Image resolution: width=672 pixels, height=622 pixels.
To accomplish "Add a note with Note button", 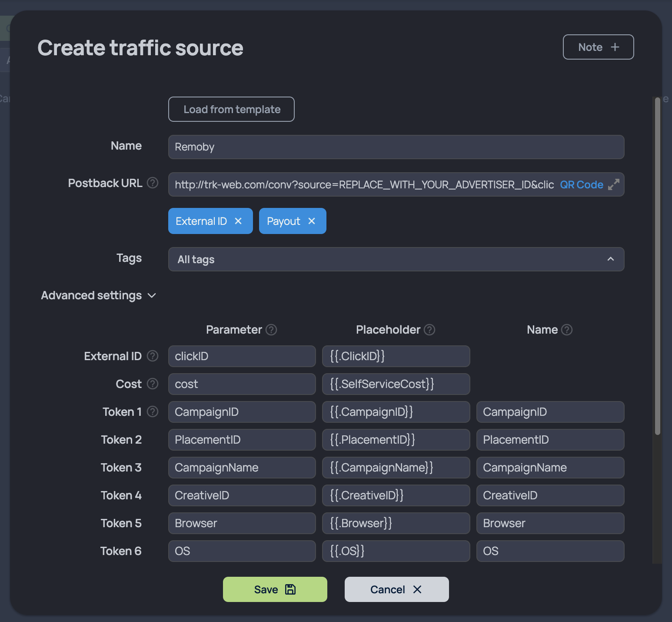I will pos(598,47).
